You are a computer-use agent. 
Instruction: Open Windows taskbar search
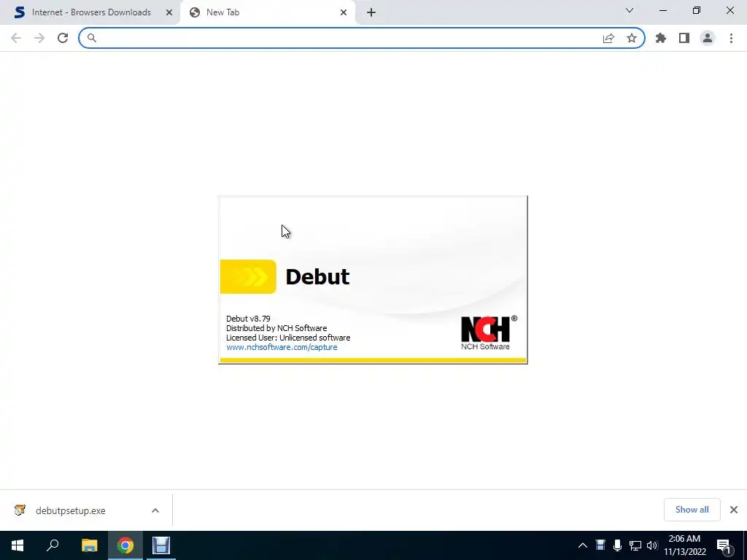pos(53,545)
